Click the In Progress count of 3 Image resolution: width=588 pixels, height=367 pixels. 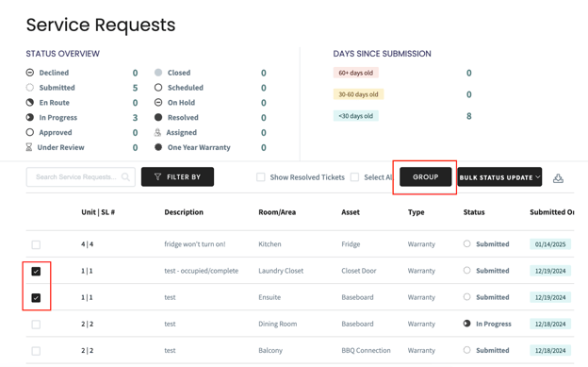[x=135, y=118]
